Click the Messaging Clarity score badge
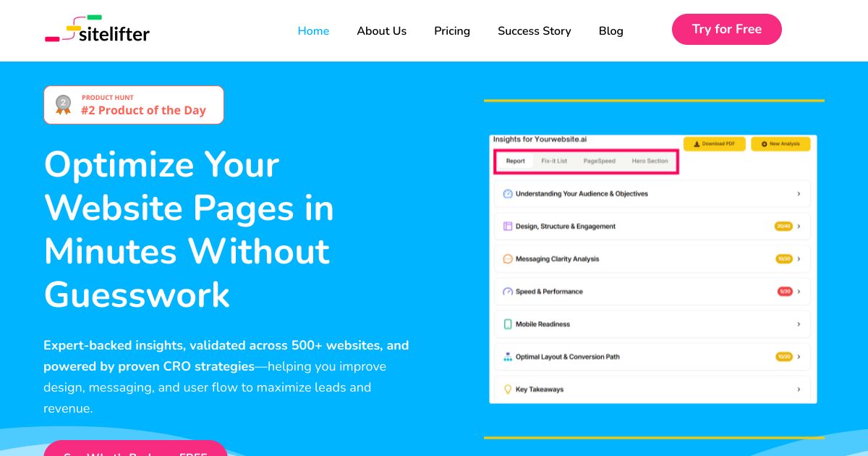Image resolution: width=868 pixels, height=456 pixels. click(x=783, y=259)
